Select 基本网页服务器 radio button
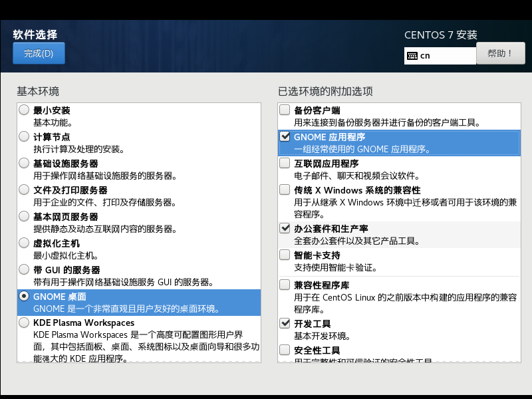The height and width of the screenshot is (399, 532). [24, 216]
